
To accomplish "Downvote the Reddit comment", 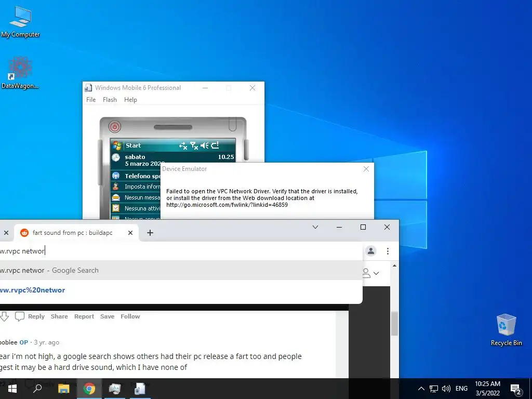I will [x=4, y=316].
